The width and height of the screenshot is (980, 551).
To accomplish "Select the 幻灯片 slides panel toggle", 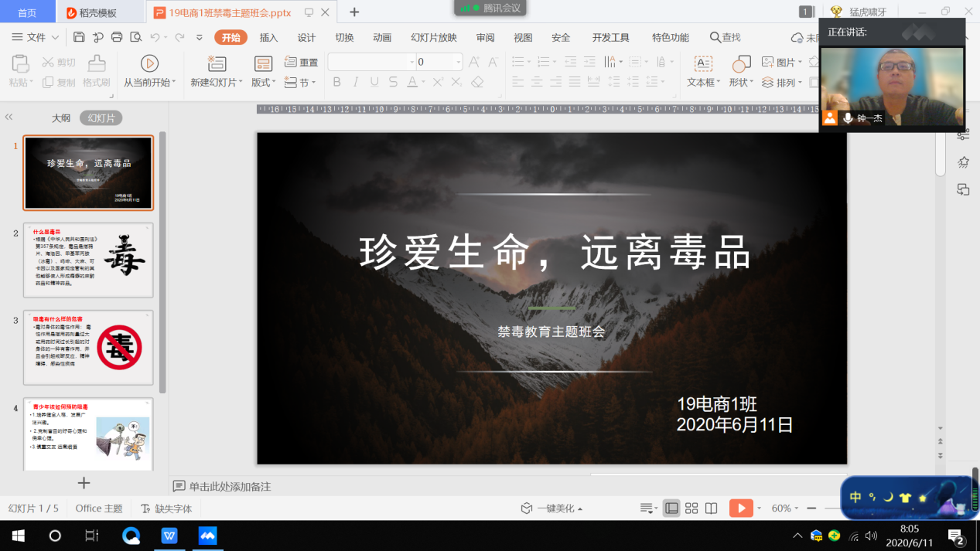I will pos(101,118).
